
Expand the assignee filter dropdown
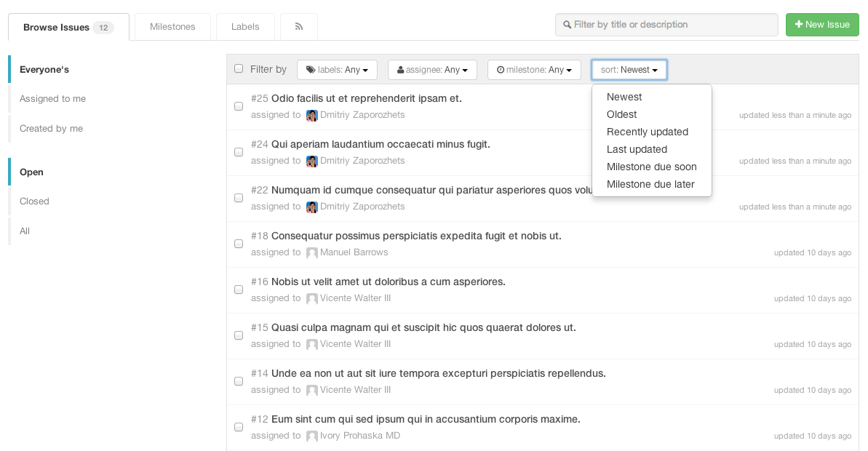(432, 70)
